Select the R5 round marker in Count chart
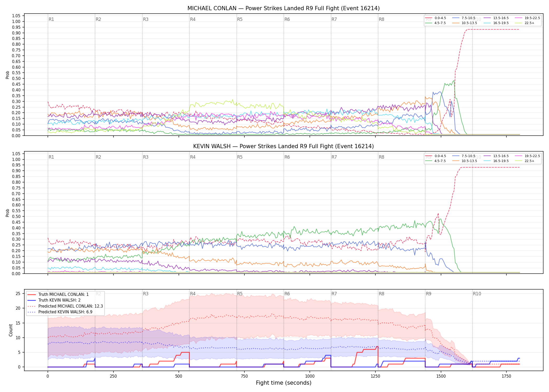Screen dimensions: 549x392 coord(240,294)
